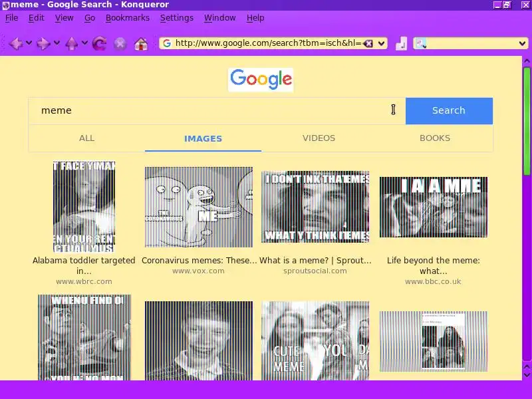
Task: Click the scroll down arrow at bottom of scrollbar
Action: 527,375
